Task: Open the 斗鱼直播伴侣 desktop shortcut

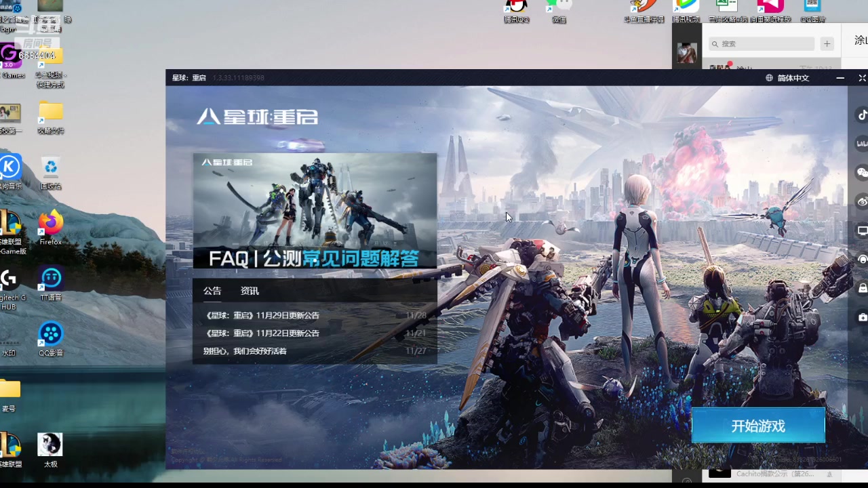Action: tap(644, 12)
